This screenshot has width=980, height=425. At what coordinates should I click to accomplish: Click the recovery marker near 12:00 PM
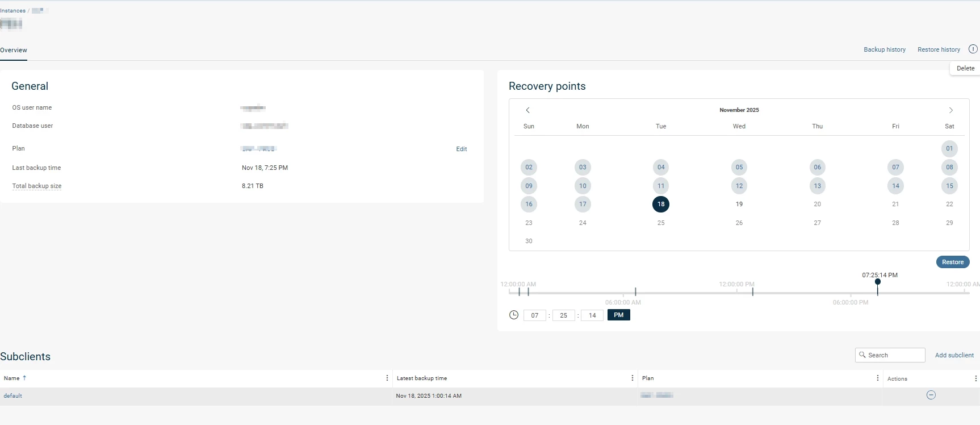753,291
